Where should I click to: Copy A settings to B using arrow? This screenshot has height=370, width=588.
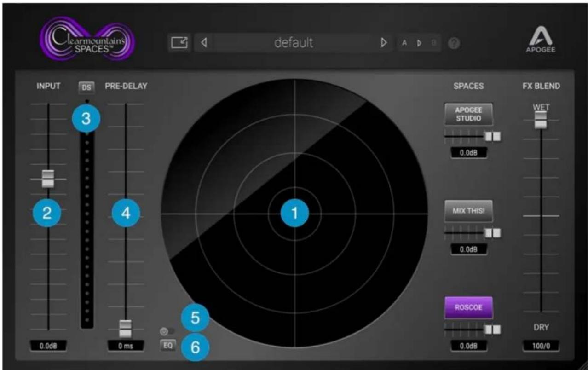pos(419,43)
